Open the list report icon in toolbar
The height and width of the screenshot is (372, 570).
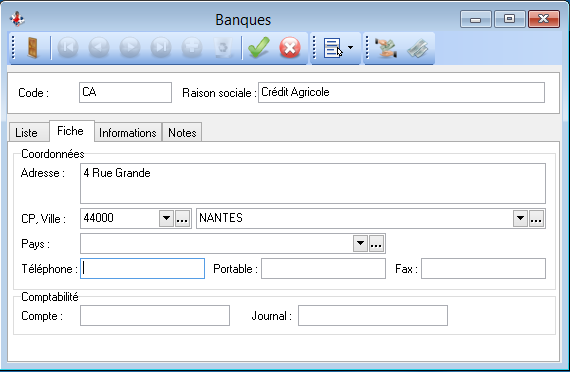tap(333, 48)
